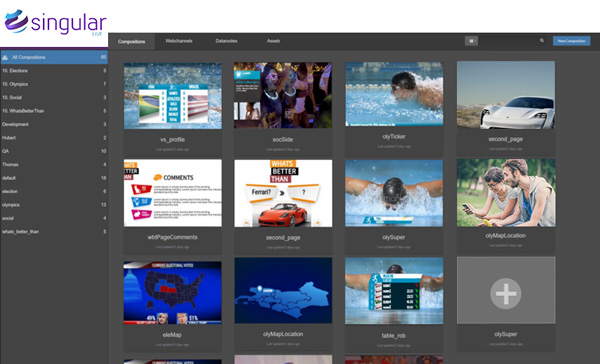
Task: Open the vs_profile composition thumbnail
Action: (x=173, y=96)
